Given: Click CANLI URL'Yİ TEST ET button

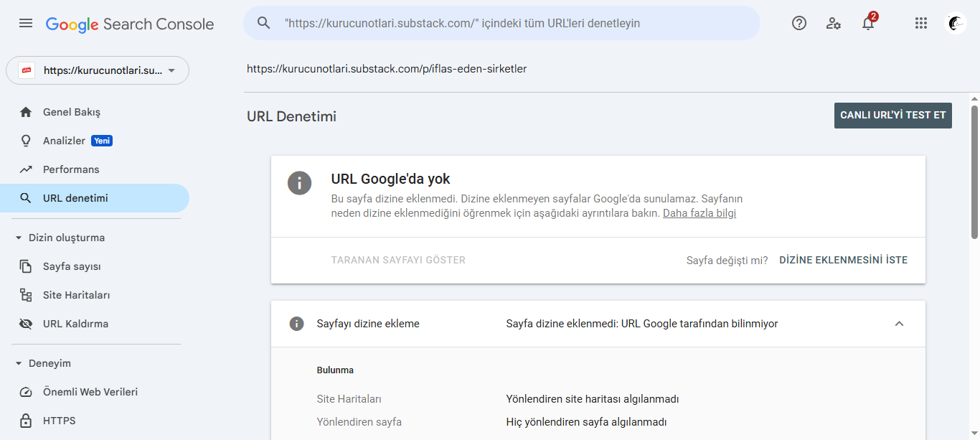Looking at the screenshot, I should (893, 115).
